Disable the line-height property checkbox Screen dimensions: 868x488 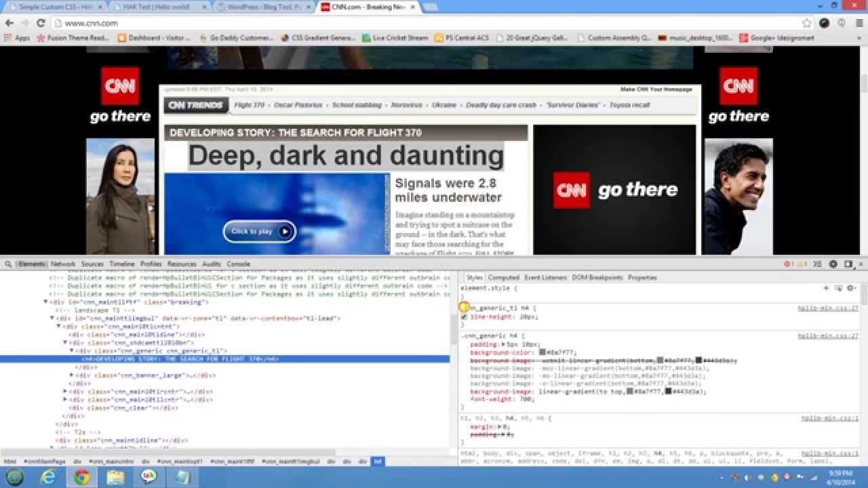click(x=464, y=317)
